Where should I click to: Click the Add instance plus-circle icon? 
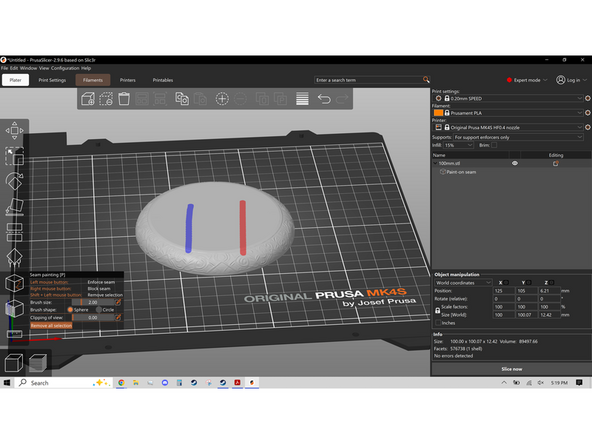click(x=222, y=99)
